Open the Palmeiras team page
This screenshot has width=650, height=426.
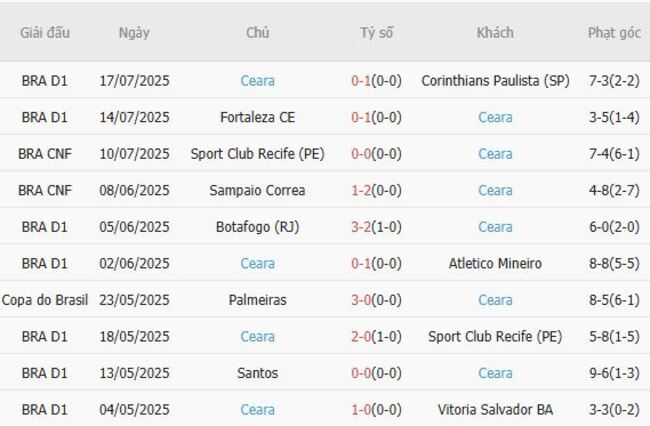(257, 300)
